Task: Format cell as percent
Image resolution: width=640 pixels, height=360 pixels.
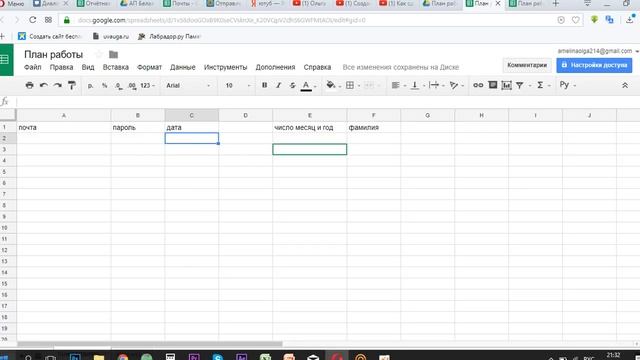Action: tap(104, 86)
